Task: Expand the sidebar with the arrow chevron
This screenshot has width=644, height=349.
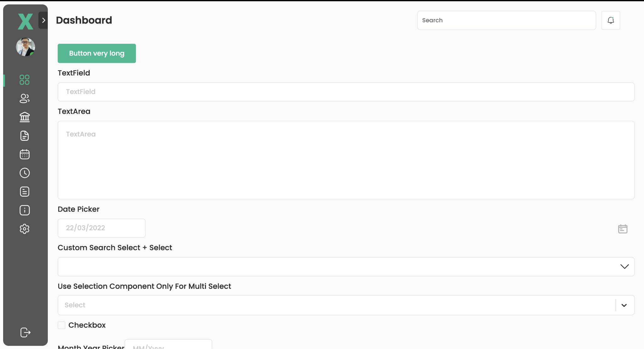Action: (43, 20)
